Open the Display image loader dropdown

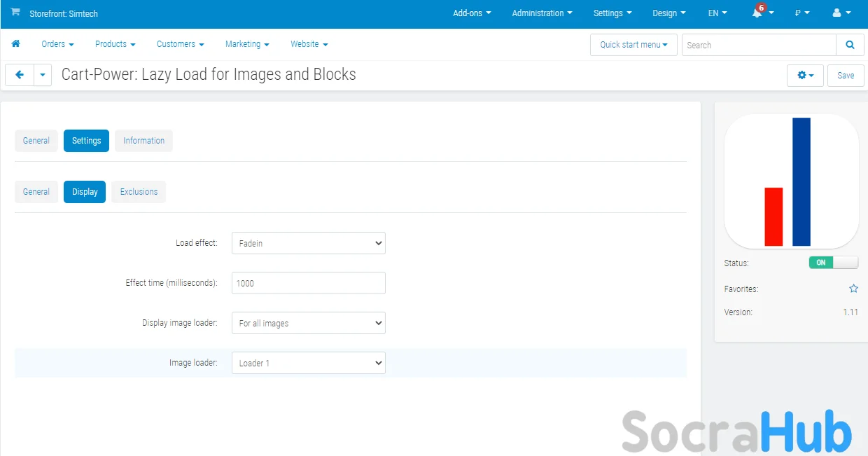click(308, 323)
